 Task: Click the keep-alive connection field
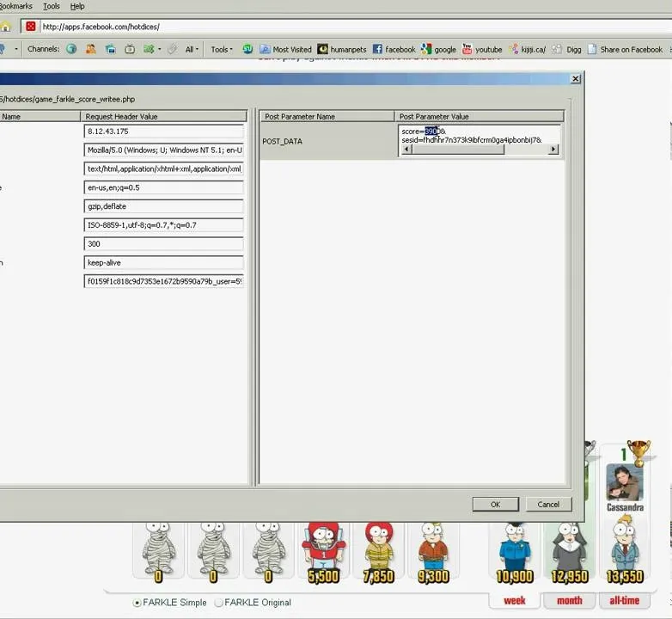164,263
